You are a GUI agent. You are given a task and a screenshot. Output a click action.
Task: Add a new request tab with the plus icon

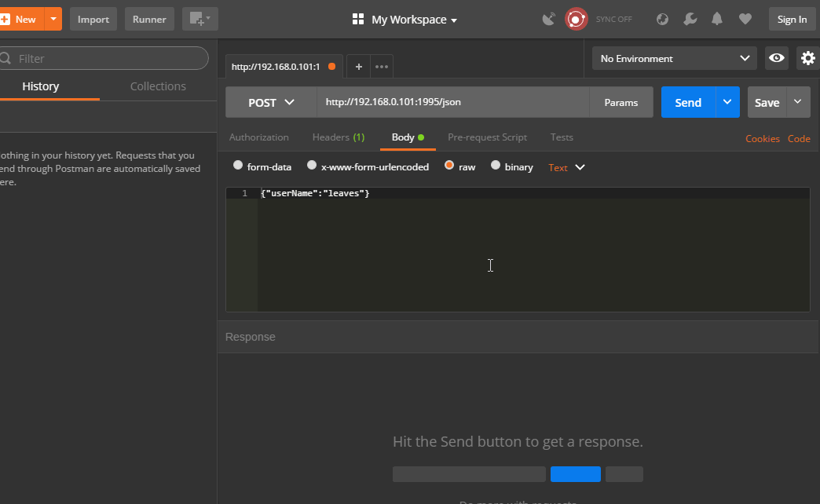[358, 67]
